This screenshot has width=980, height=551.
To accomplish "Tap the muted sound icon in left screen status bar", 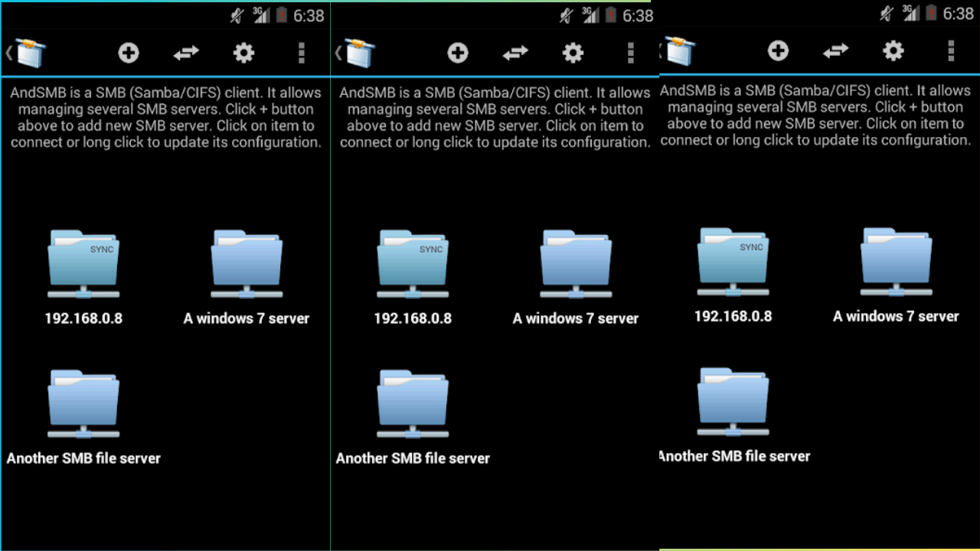I will click(237, 15).
